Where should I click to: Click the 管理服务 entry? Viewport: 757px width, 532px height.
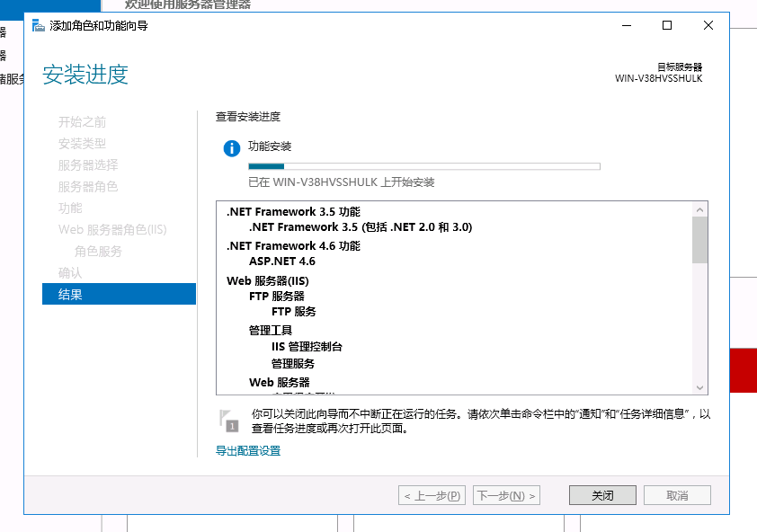[292, 364]
